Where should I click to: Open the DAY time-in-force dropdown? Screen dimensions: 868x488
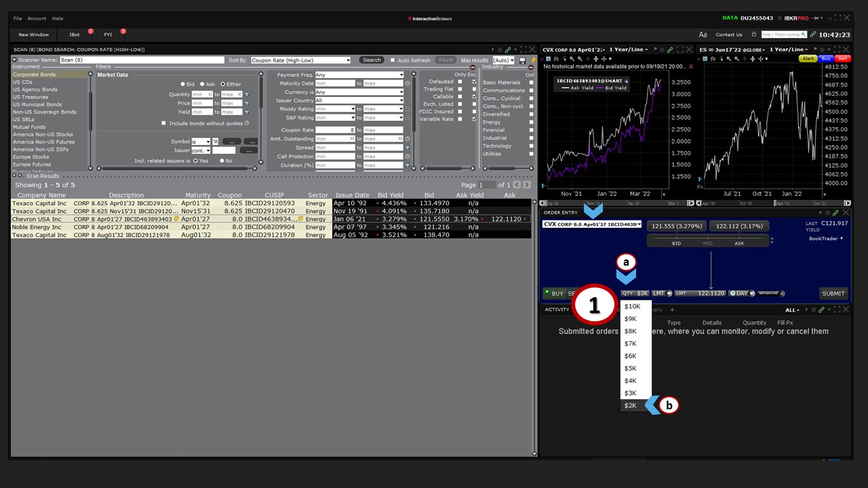pos(741,293)
